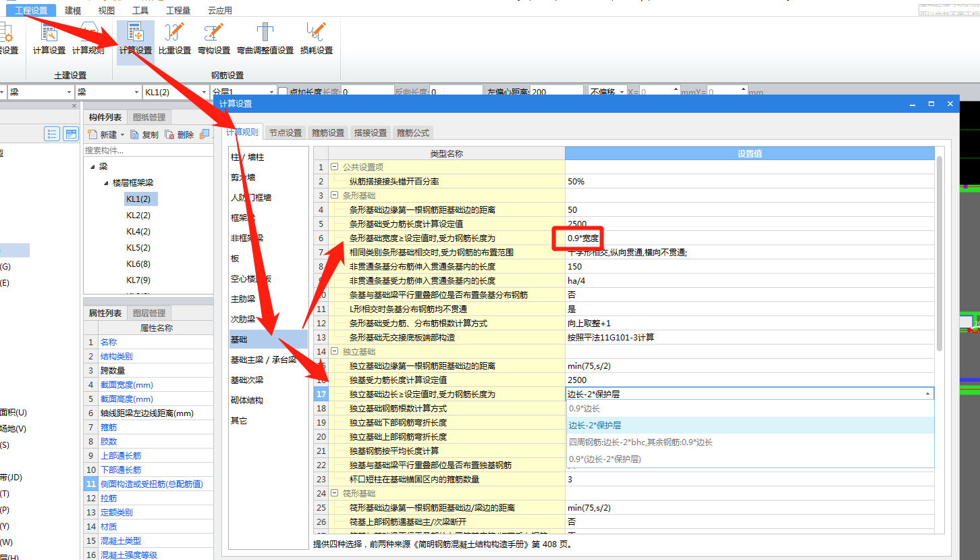This screenshot has height=560, width=980.
Task: Select KL7(9) in component tree
Action: coord(138,280)
